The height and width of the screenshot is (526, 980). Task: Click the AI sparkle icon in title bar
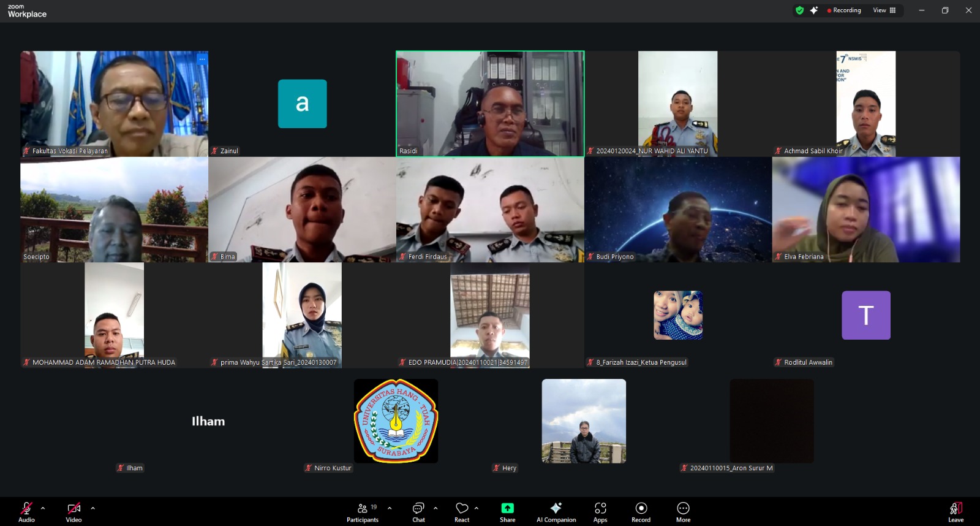click(x=814, y=10)
